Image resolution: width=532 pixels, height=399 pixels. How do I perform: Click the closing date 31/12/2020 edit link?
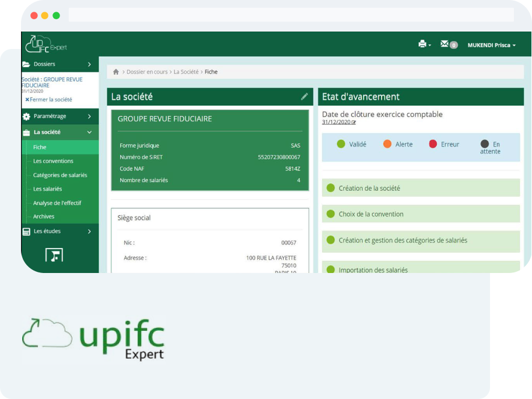pyautogui.click(x=338, y=122)
